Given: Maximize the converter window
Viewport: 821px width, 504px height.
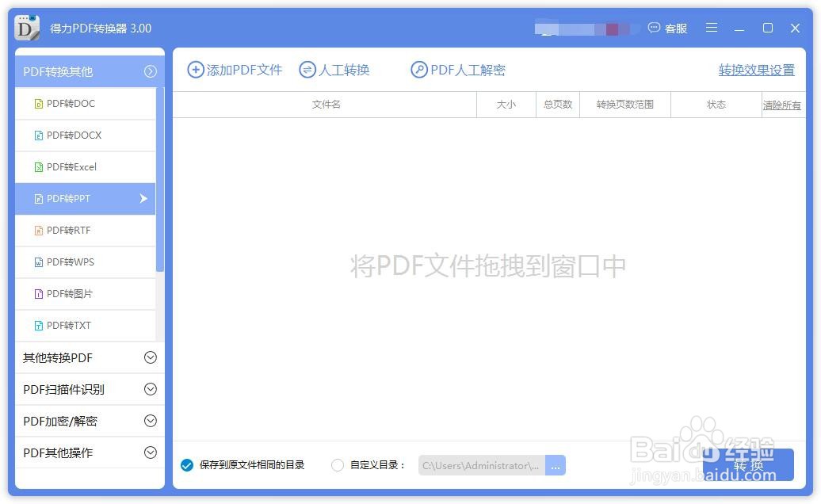Looking at the screenshot, I should (768, 28).
